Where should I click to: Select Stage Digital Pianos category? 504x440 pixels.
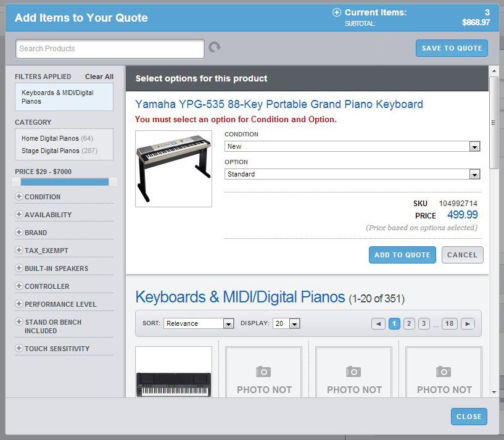[59, 151]
